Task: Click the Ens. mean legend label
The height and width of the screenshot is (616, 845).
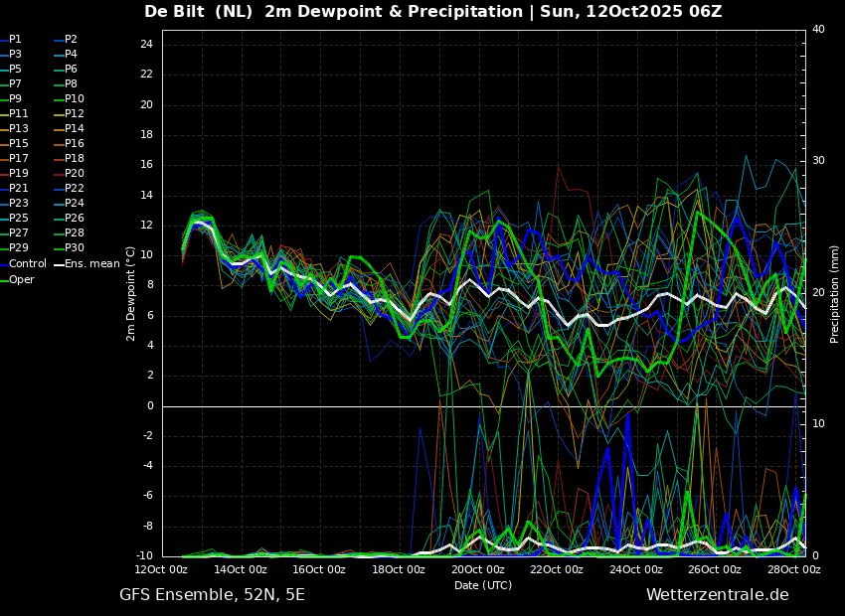Action: pos(87,264)
